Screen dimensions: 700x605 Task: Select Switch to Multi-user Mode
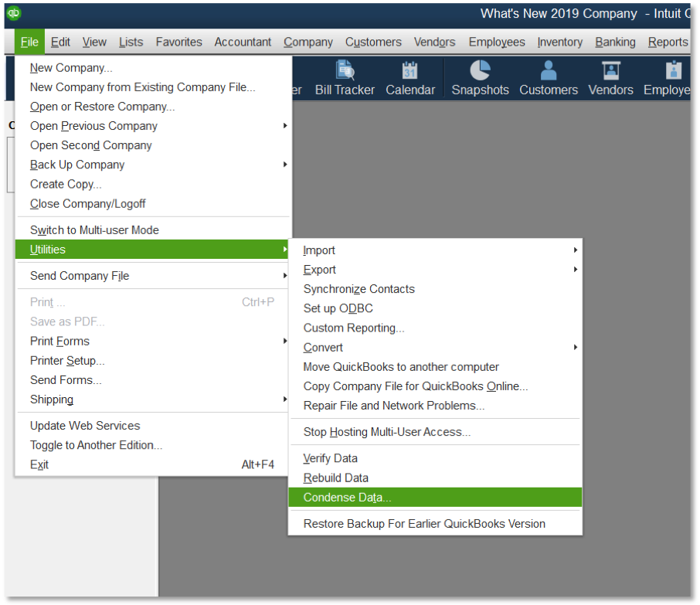153,229
